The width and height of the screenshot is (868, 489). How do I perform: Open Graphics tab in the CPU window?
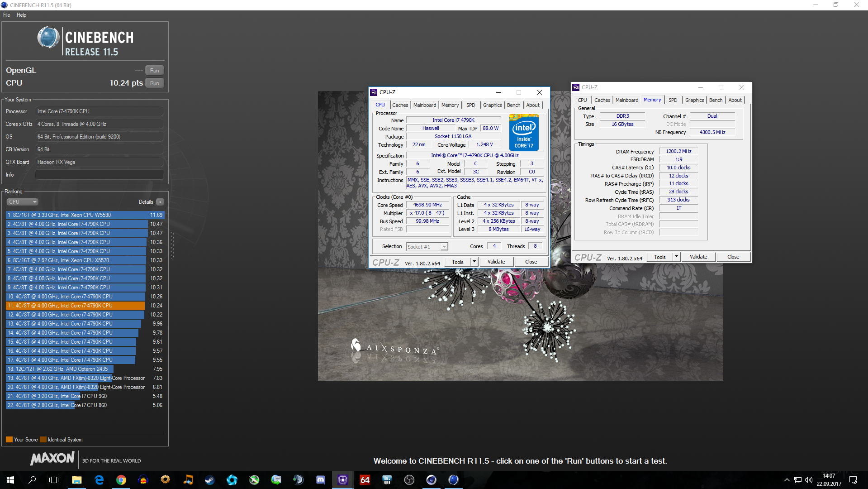pos(492,105)
